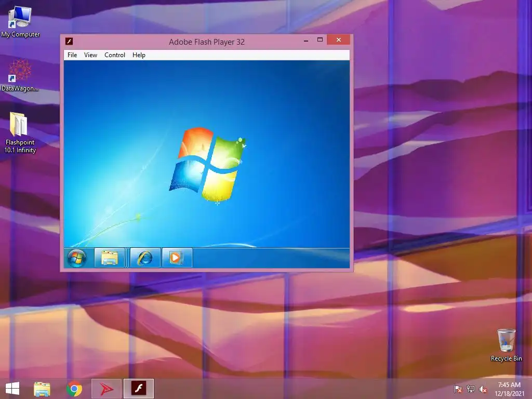
Task: Click the Windows 7 Start orb in Flash
Action: pos(77,258)
